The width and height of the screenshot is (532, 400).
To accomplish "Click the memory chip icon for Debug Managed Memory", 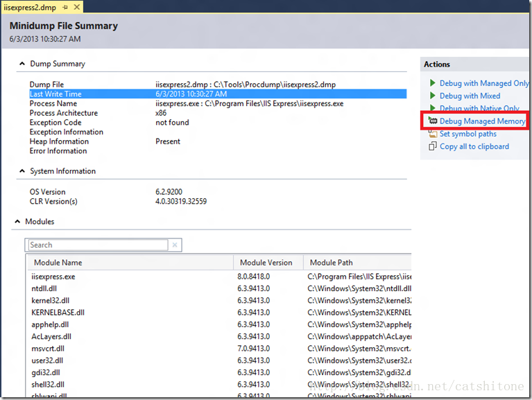I will pos(433,121).
